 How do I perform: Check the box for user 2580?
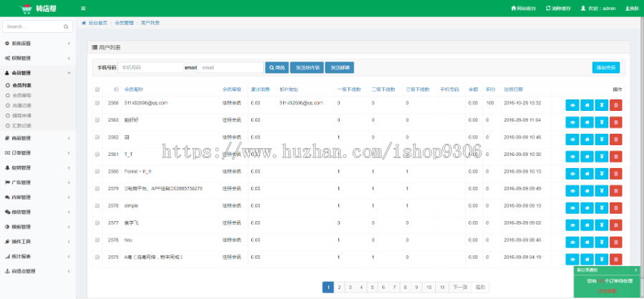97,171
